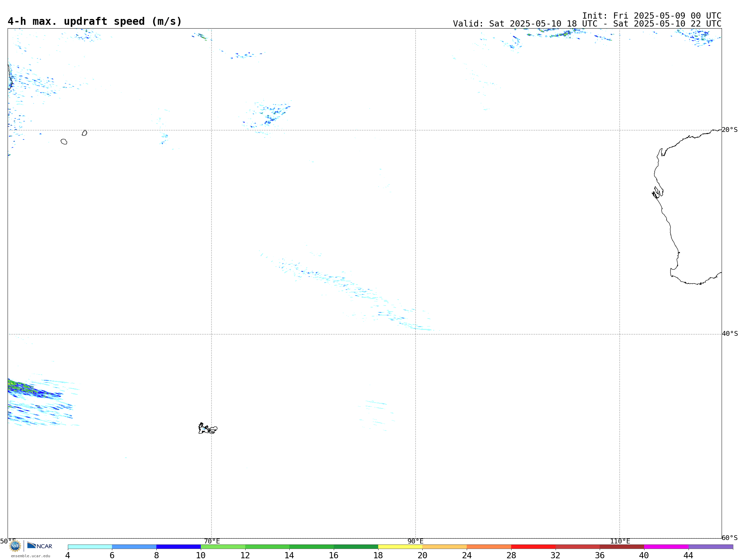
Task: Click the colorbar tick label 4
Action: [68, 555]
